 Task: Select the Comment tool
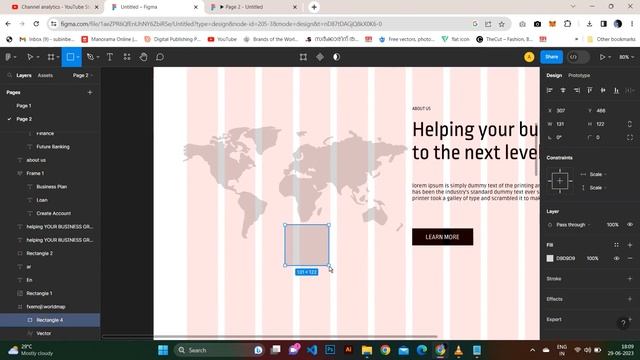coord(160,57)
